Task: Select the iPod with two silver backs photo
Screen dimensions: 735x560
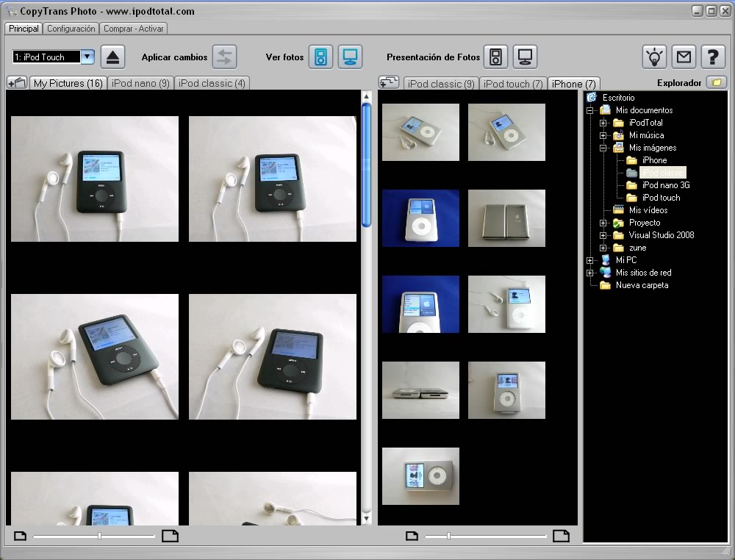Action: [506, 218]
